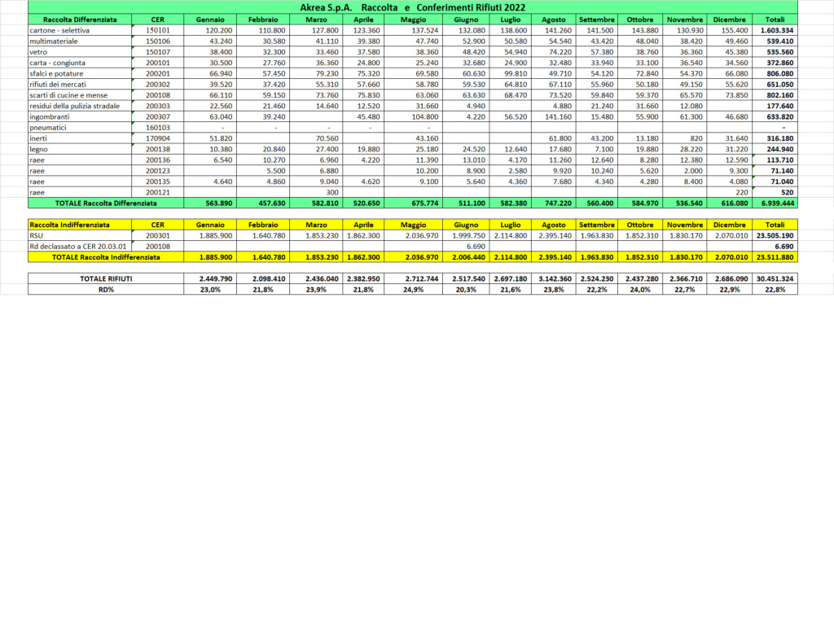
Task: Click the cartone yearly total 1.603.334
Action: (x=775, y=28)
